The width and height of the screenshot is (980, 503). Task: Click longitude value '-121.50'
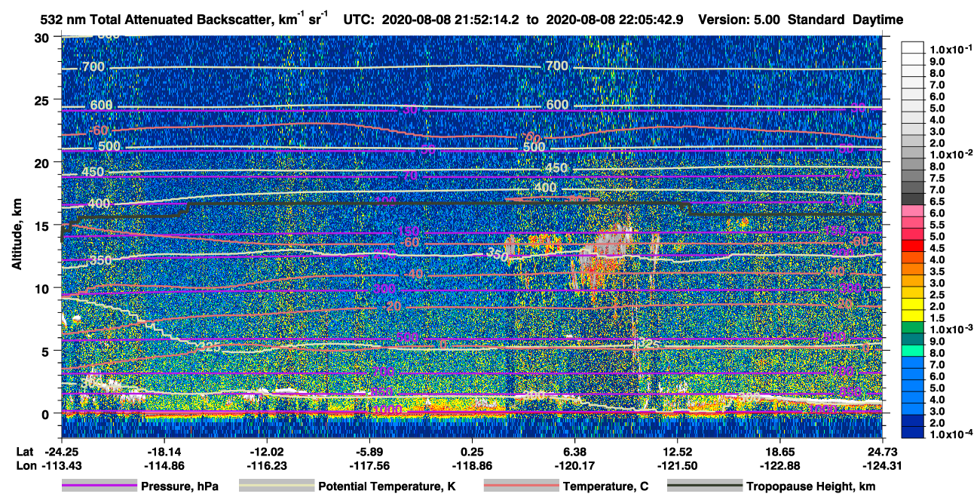[678, 465]
